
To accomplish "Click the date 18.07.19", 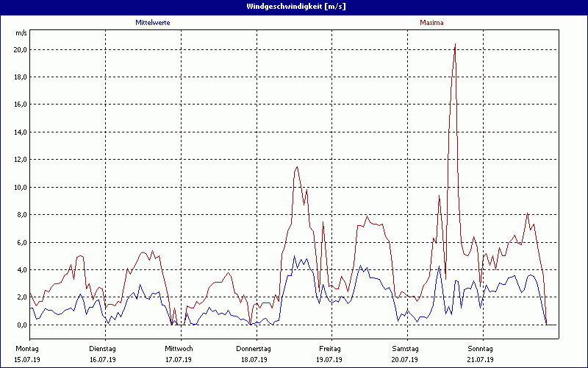I will 254,360.
